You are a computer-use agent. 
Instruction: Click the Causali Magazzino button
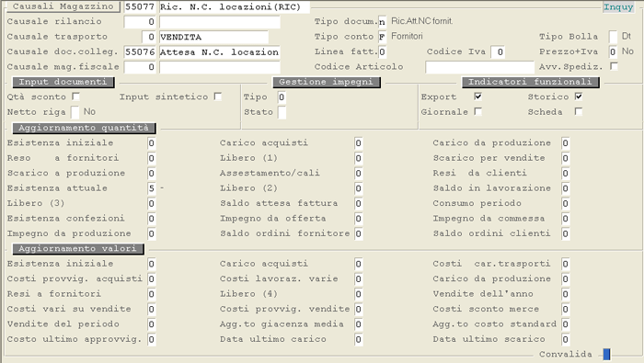click(x=63, y=6)
